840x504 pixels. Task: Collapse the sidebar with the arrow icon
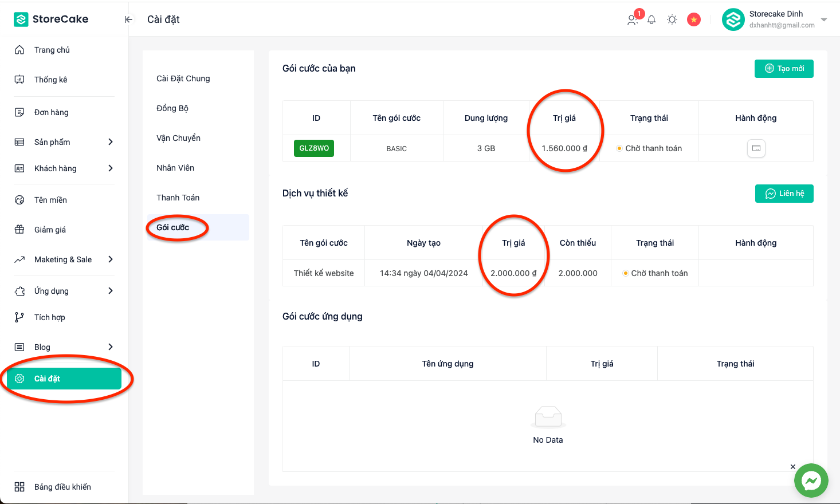pyautogui.click(x=128, y=19)
